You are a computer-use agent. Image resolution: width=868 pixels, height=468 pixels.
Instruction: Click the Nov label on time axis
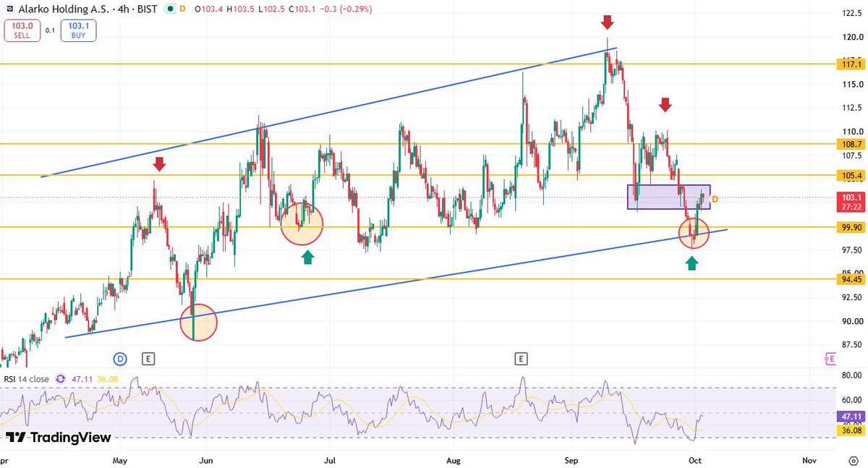coord(809,460)
